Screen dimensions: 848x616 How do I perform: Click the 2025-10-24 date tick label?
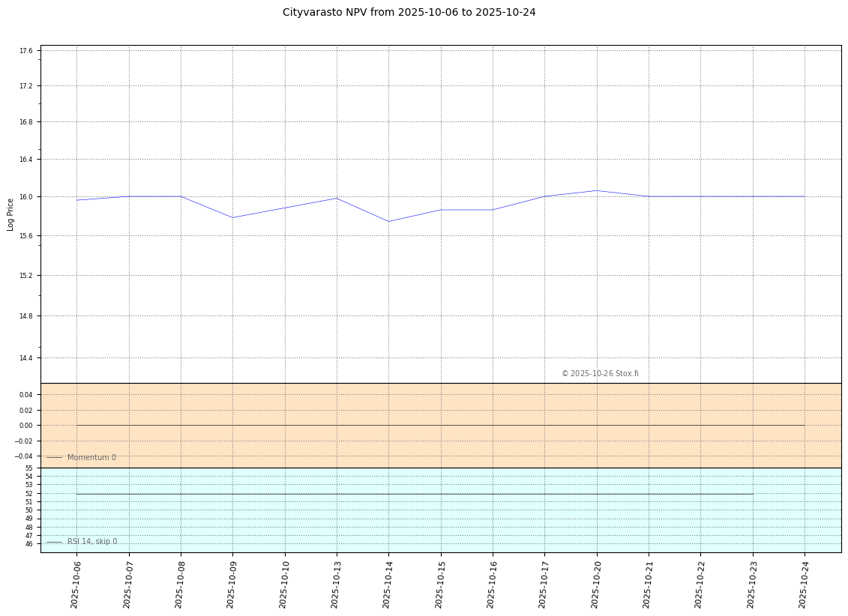click(805, 584)
